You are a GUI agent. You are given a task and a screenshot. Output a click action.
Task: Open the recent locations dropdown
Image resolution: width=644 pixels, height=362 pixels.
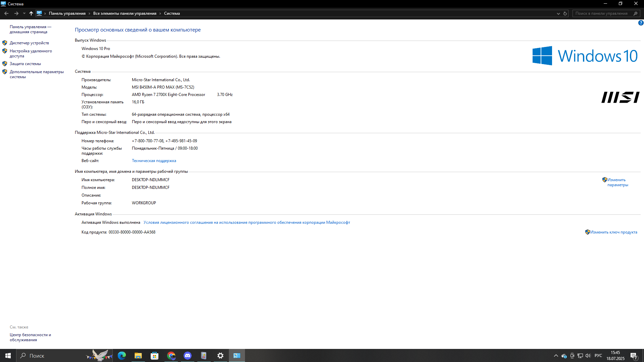pyautogui.click(x=24, y=13)
